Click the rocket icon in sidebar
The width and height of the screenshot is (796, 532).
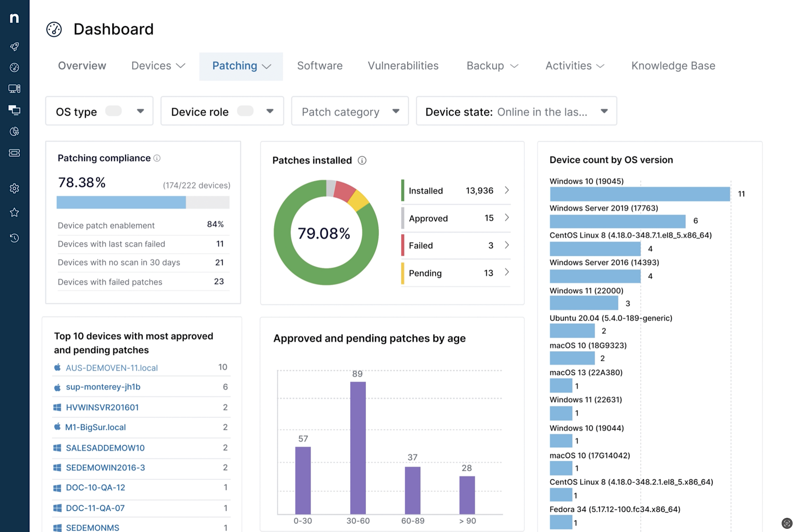15,46
